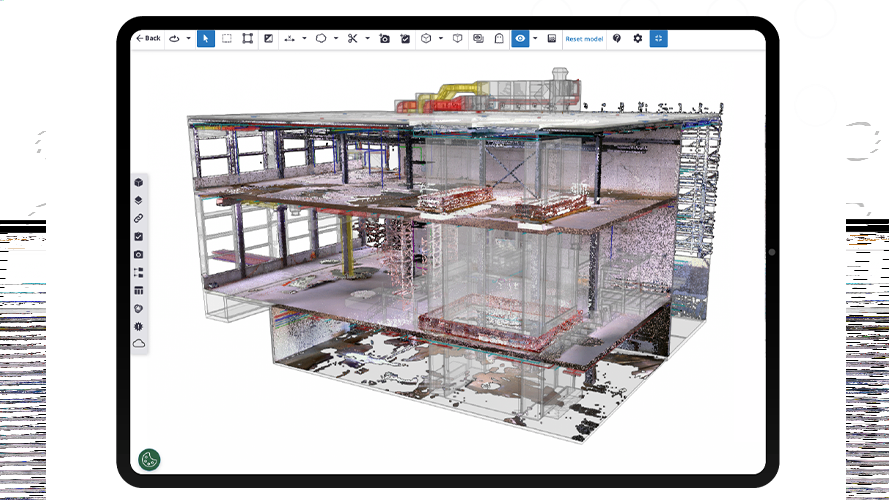This screenshot has width=889, height=500.
Task: Click the overlapping images icon in toolbar
Action: click(479, 39)
